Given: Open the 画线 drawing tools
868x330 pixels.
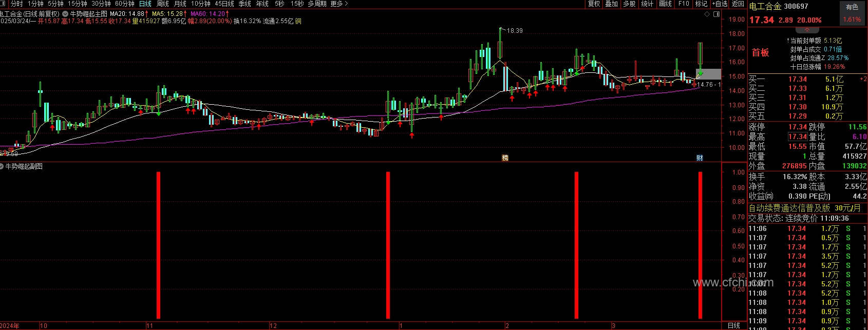Looking at the screenshot, I should coord(665,4).
